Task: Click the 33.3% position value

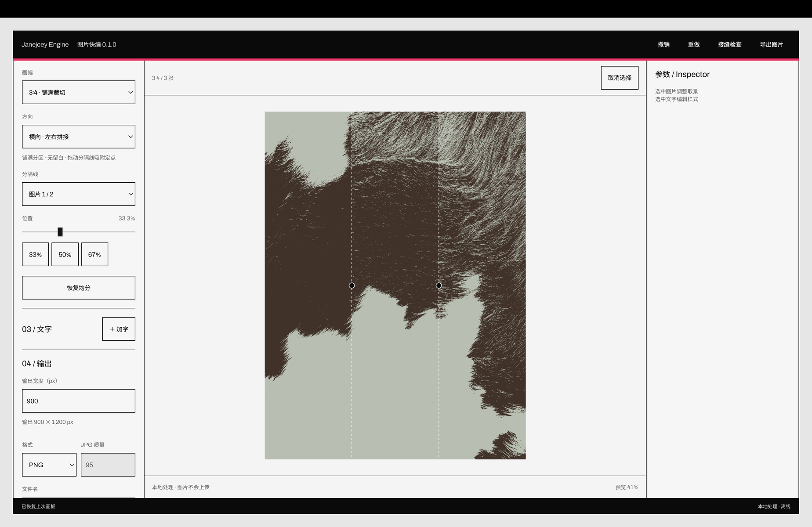Action: (x=127, y=218)
